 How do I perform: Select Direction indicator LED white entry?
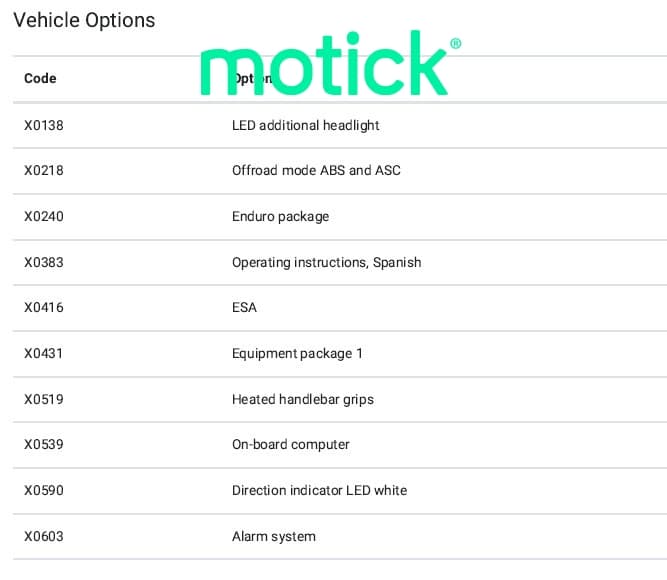(x=319, y=490)
